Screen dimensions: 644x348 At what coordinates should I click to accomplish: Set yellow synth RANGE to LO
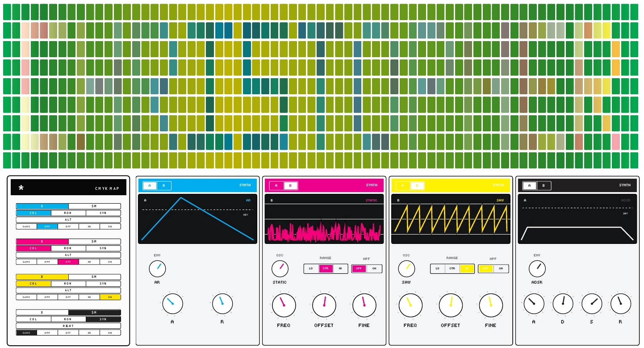tap(438, 268)
